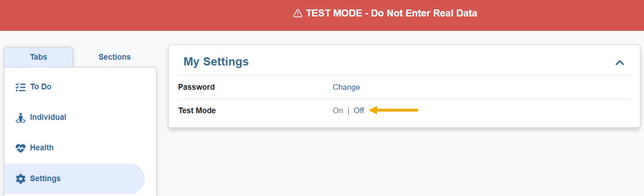
Task: Click the Change password link
Action: coord(346,87)
